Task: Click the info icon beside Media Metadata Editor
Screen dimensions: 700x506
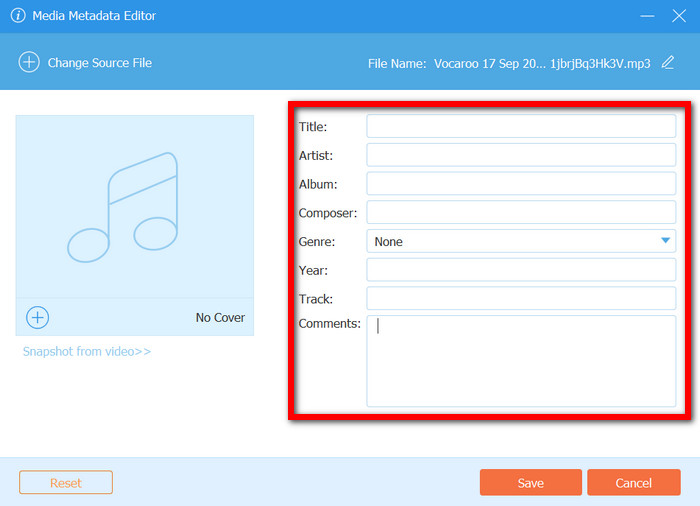Action: coord(18,16)
